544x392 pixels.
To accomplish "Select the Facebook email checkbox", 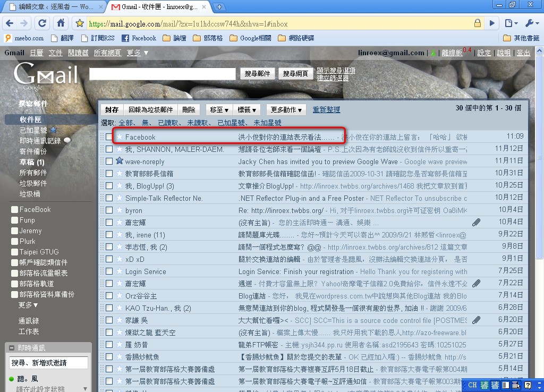I will click(109, 137).
